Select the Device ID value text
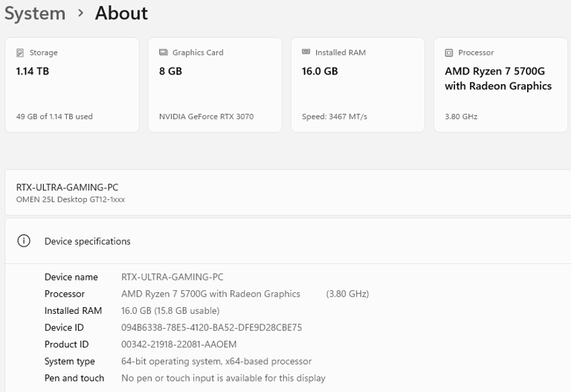Image resolution: width=571 pixels, height=392 pixels. click(x=212, y=327)
